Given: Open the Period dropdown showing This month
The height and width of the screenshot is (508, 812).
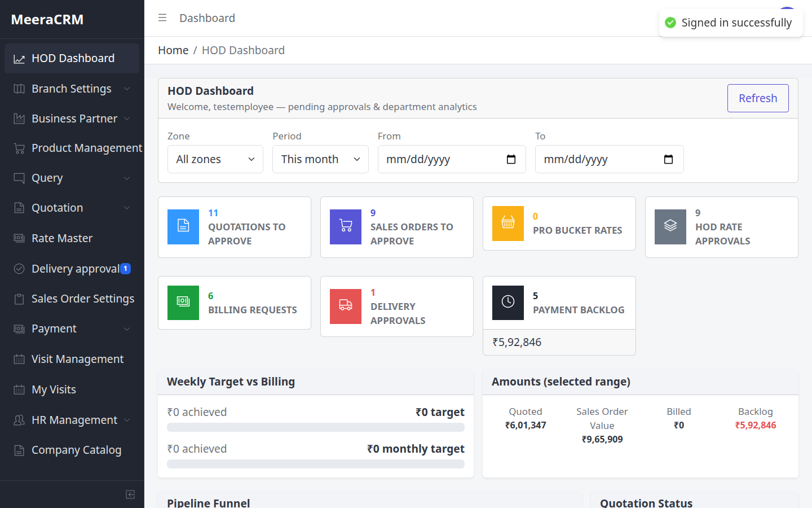Looking at the screenshot, I should [320, 159].
